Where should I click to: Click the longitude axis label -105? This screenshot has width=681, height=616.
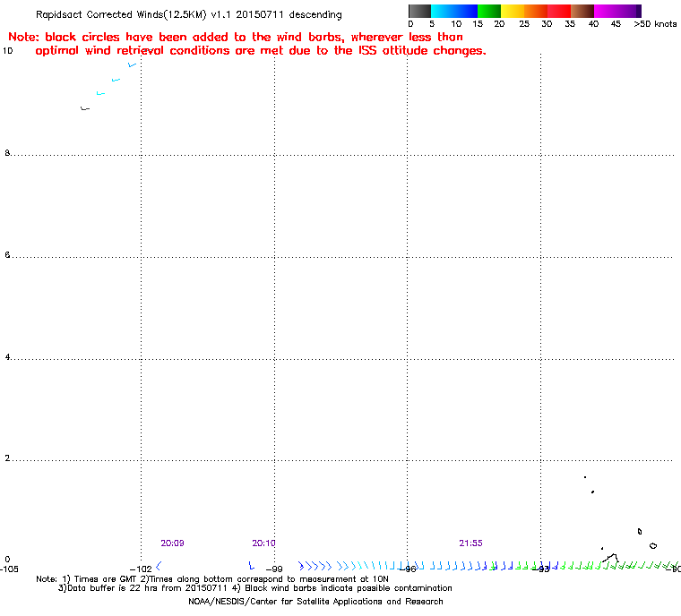[x=8, y=569]
